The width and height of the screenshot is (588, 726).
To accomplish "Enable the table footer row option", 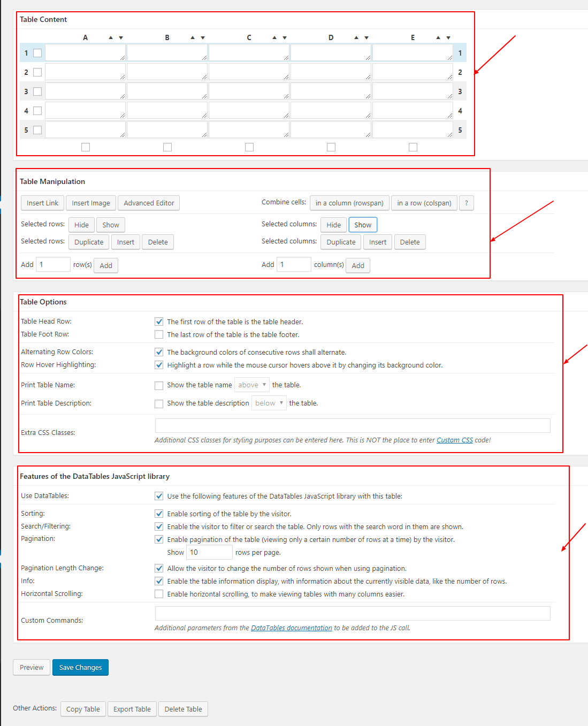I will pos(159,334).
